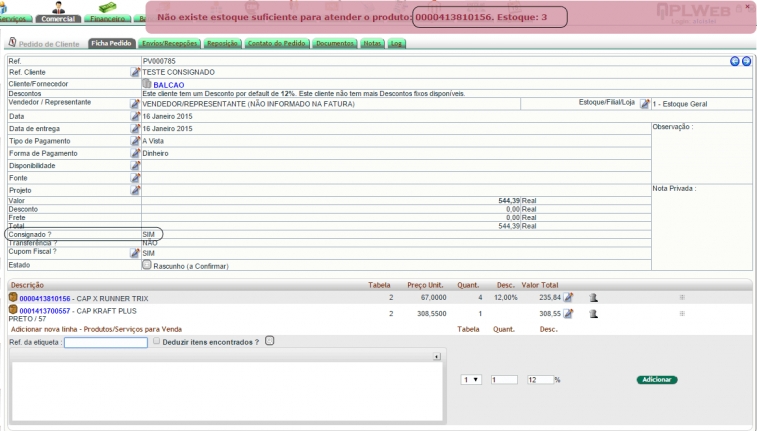Toggle Deduzir itens encontrados checkbox
Screen dimensions: 757x431
point(156,341)
